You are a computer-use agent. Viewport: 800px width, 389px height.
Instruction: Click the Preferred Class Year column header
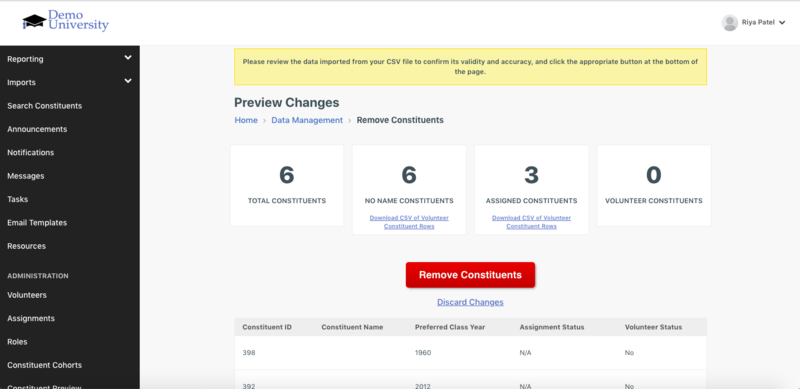[450, 327]
